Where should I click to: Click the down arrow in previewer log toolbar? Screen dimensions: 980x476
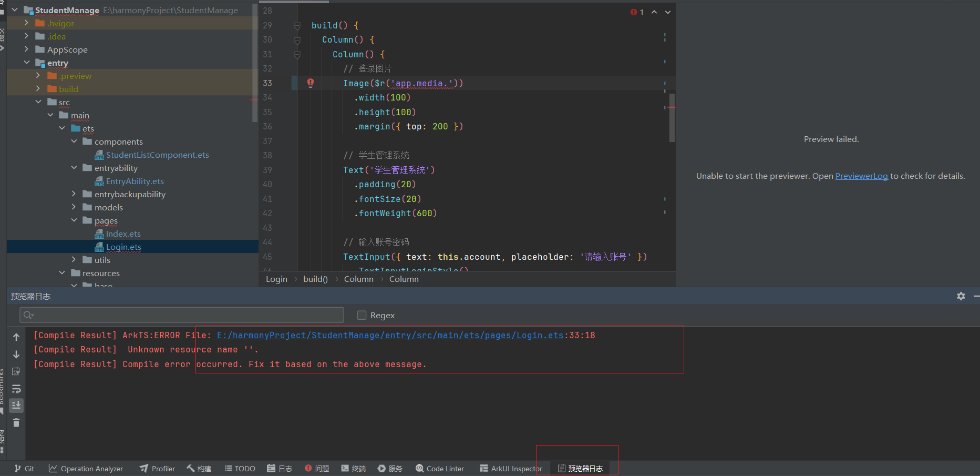(x=16, y=355)
